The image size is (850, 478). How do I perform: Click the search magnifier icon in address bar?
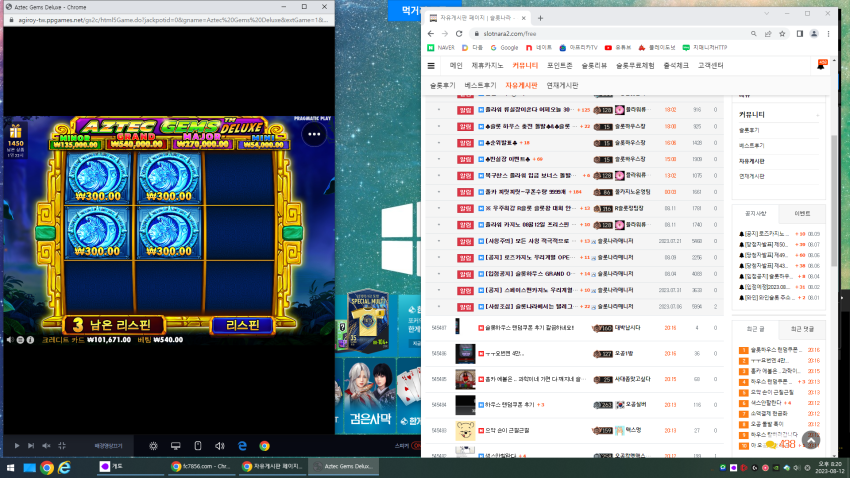(754, 34)
